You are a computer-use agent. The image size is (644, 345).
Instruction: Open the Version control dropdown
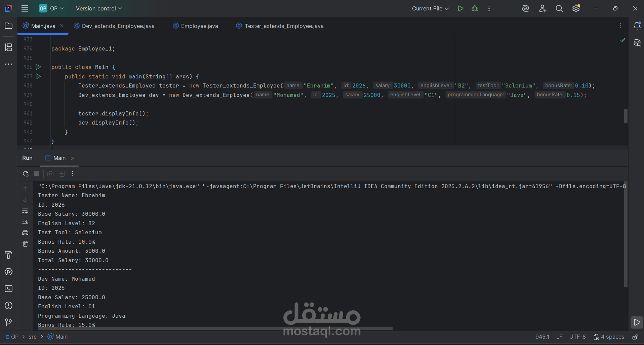pos(99,8)
